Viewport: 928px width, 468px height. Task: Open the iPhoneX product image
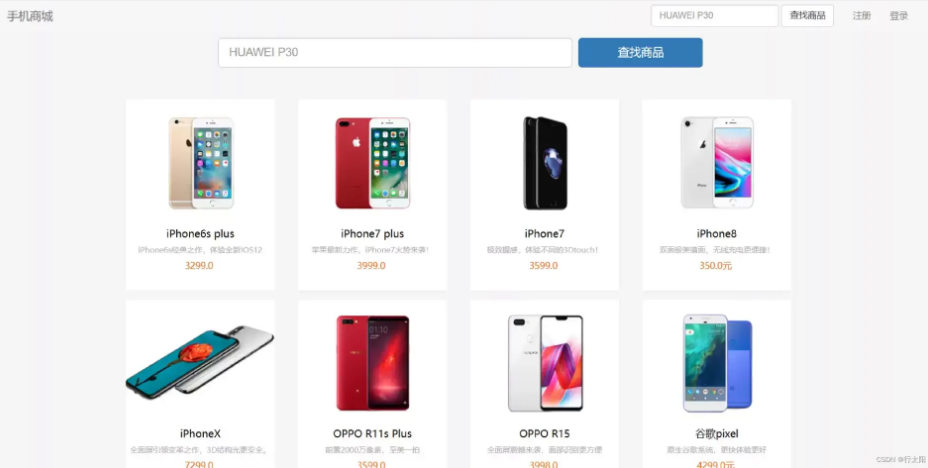[200, 362]
